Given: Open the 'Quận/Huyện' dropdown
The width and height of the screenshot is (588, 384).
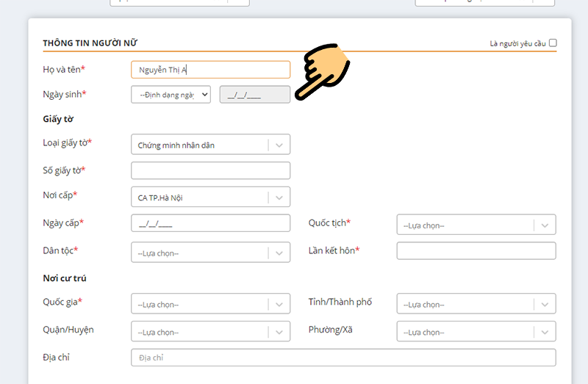Looking at the screenshot, I should [210, 331].
